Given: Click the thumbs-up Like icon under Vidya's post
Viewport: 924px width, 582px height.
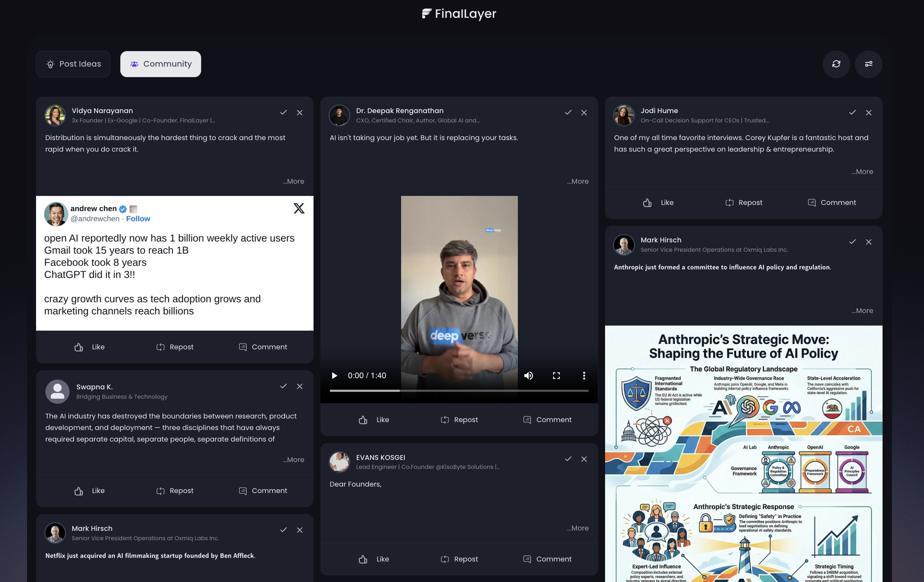Looking at the screenshot, I should (x=79, y=347).
